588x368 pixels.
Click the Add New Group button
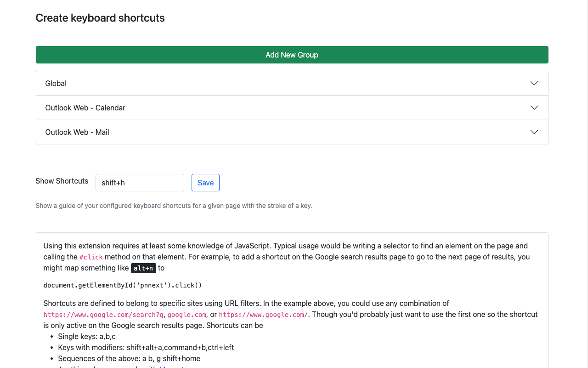(292, 55)
